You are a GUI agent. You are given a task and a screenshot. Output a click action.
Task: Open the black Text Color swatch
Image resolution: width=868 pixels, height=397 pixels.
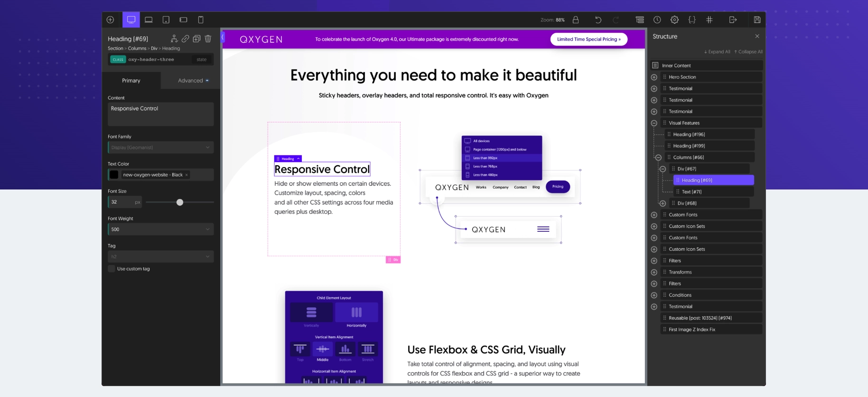pyautogui.click(x=114, y=175)
